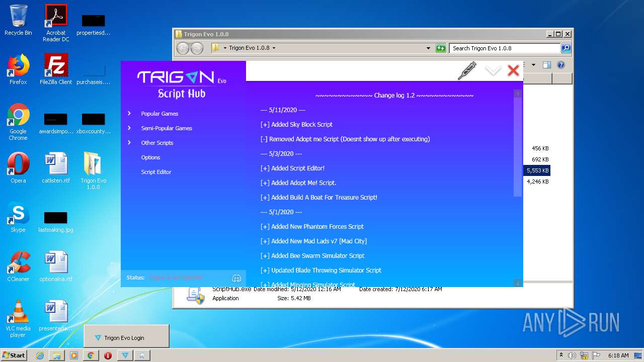Click Chrome icon in the taskbar
The image size is (644, 362).
tap(91, 355)
